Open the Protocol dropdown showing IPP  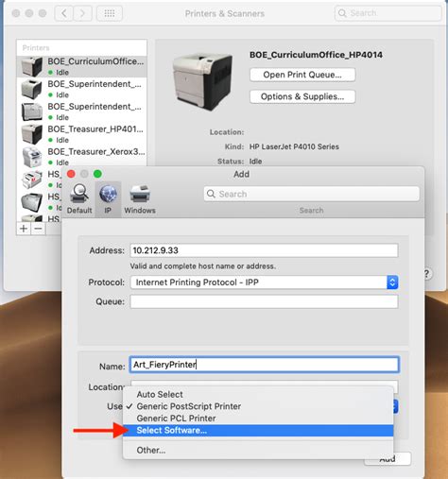point(264,282)
